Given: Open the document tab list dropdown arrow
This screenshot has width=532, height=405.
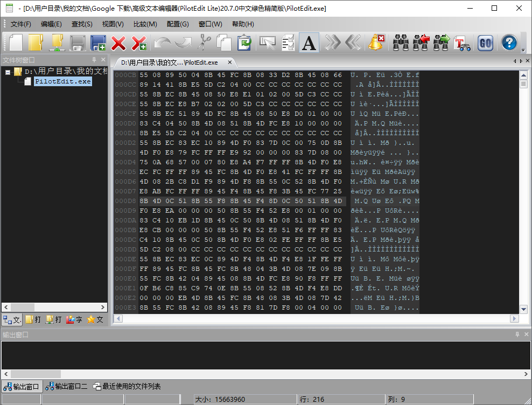Looking at the screenshot, I should (520, 61).
